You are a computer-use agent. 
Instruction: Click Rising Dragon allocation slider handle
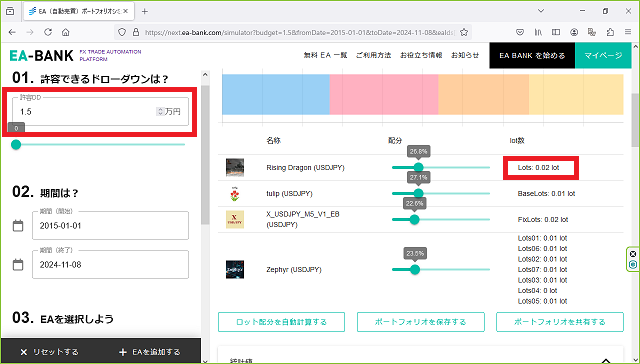coord(418,167)
